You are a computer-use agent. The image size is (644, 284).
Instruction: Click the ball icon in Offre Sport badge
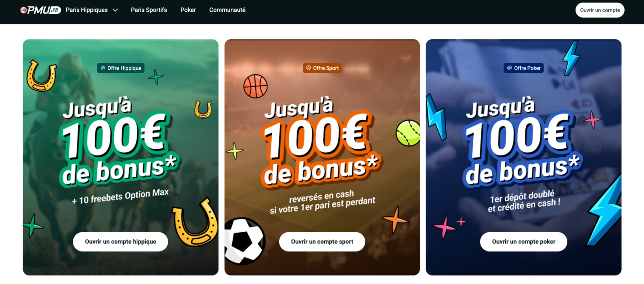coord(309,68)
